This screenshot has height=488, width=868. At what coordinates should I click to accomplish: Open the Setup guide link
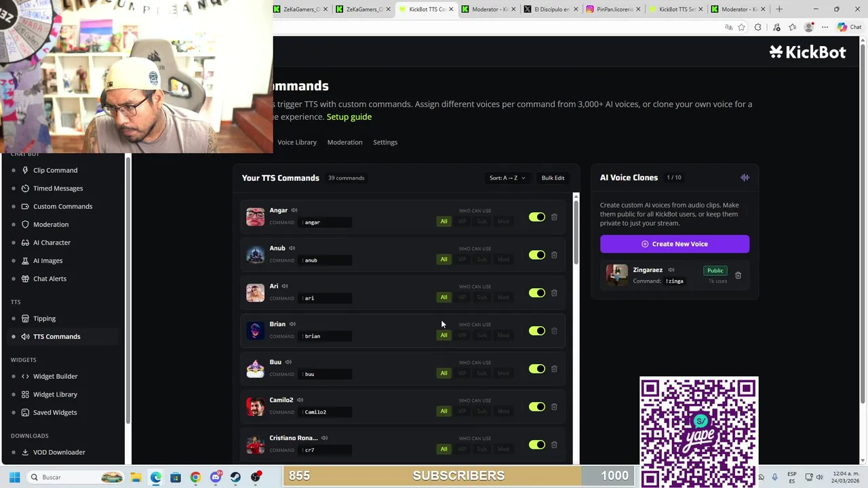[349, 117]
